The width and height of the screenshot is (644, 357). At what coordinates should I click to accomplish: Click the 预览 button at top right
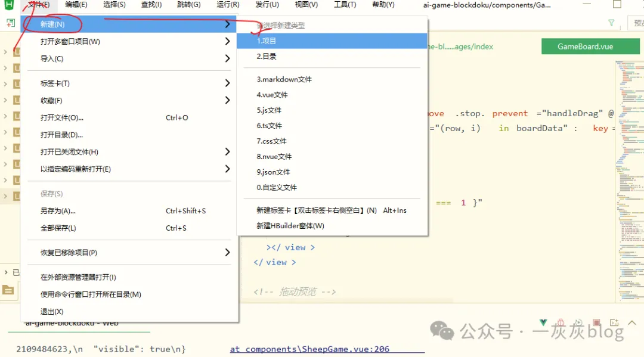click(637, 23)
